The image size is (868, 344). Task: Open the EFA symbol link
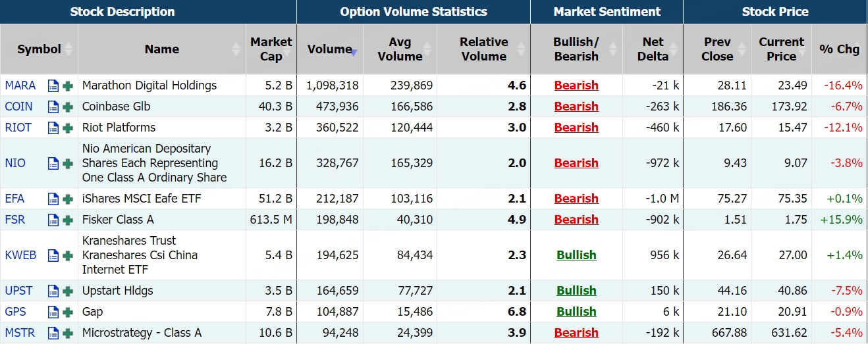pos(14,199)
